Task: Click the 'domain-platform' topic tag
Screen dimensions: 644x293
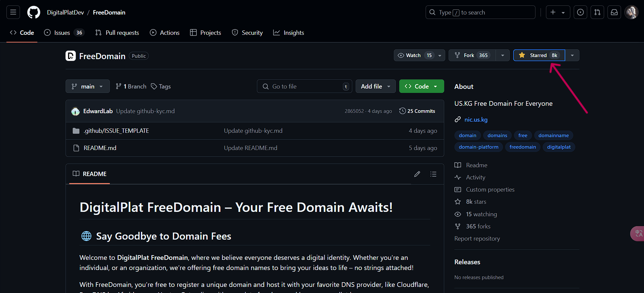Action: [x=478, y=147]
